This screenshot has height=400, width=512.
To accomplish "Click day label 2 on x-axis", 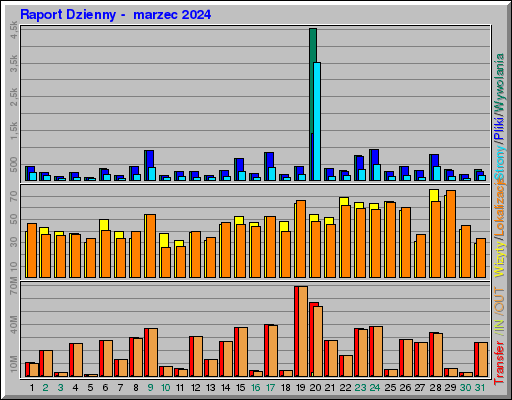I will tap(45, 388).
